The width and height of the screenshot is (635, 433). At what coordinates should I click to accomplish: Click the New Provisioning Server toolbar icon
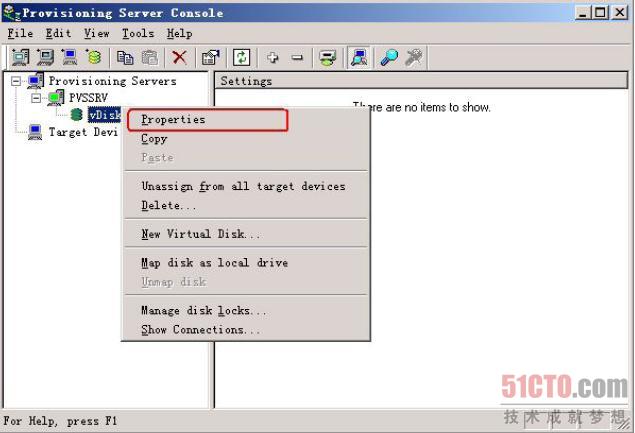20,57
